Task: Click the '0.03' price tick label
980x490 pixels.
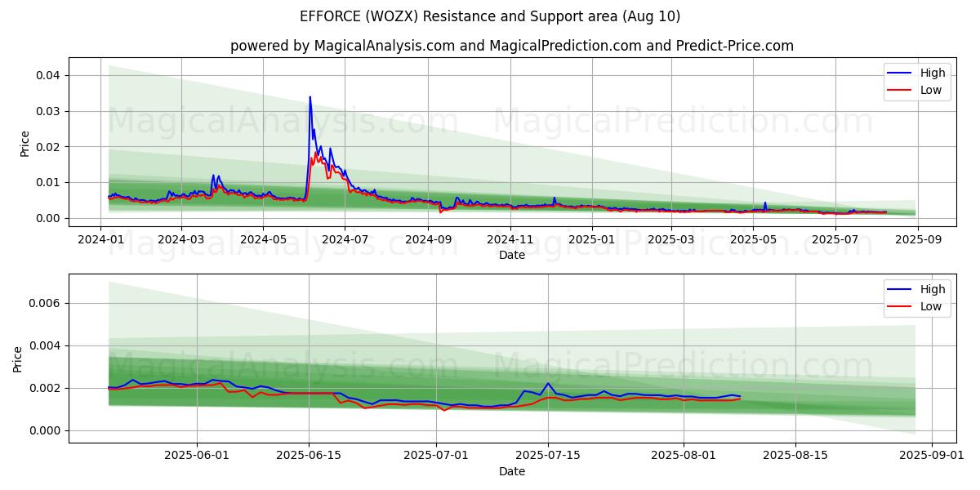Action: (x=50, y=111)
